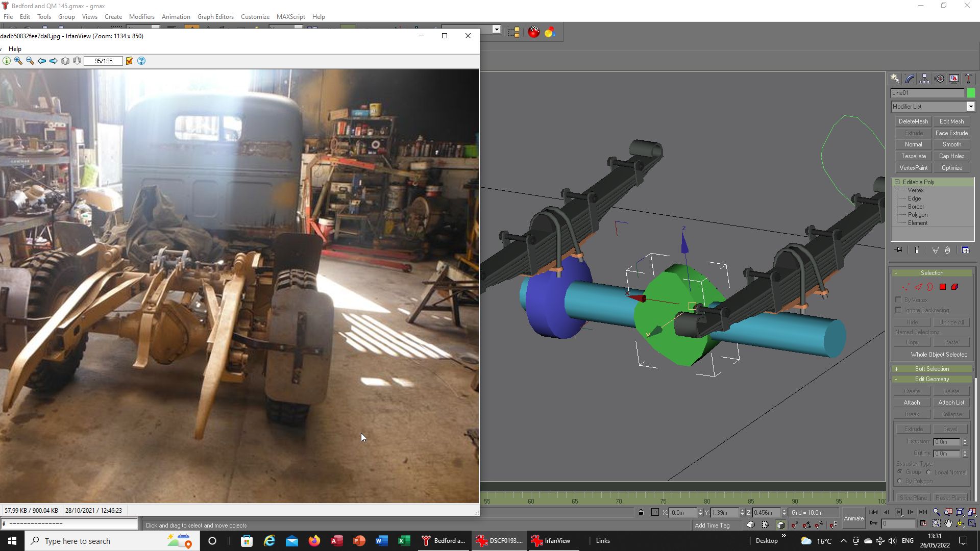
Task: Expand the Soft Selection rollout
Action: [x=932, y=369]
